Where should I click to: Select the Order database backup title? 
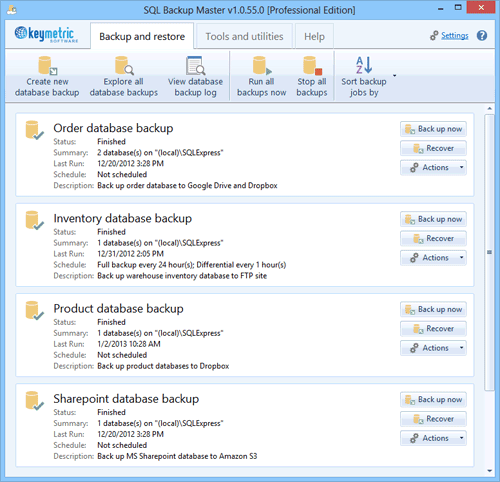click(x=113, y=128)
